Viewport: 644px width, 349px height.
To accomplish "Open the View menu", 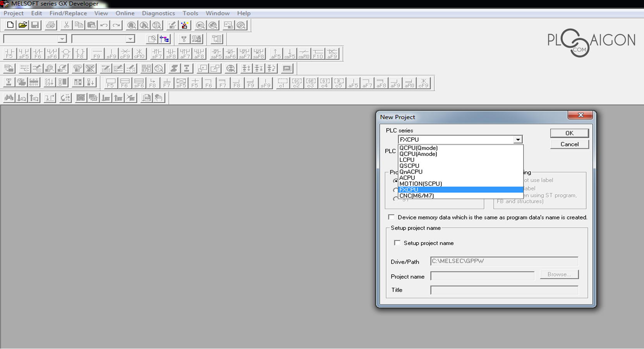I will coord(101,13).
